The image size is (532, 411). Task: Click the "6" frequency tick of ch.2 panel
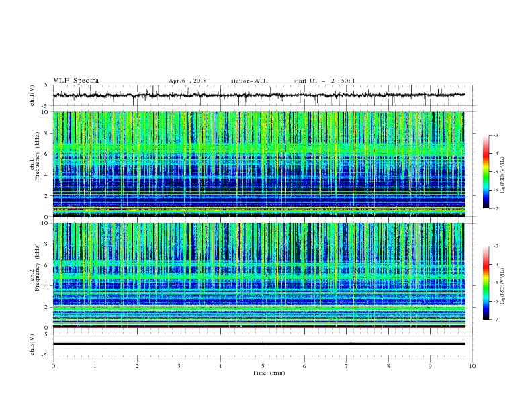point(48,265)
